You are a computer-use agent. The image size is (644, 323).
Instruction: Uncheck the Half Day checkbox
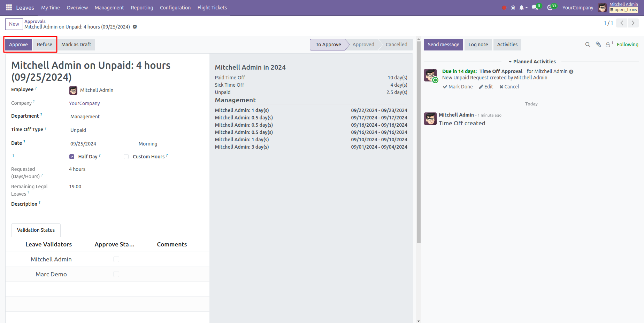(72, 157)
